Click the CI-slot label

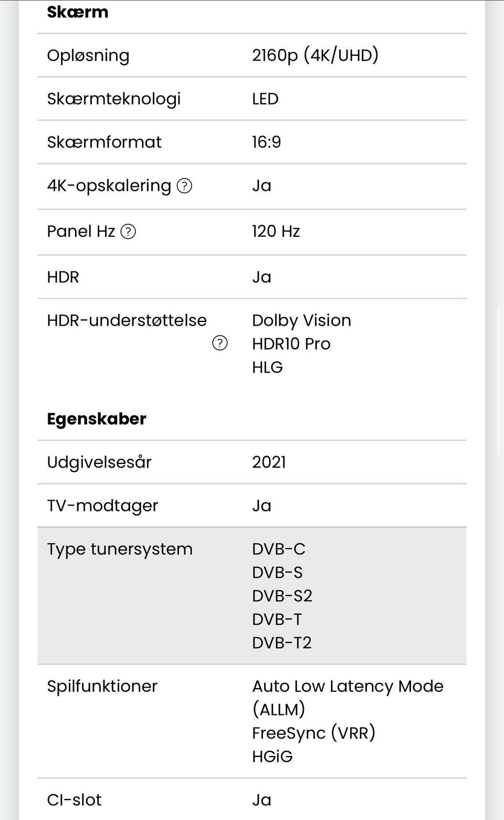pyautogui.click(x=74, y=800)
